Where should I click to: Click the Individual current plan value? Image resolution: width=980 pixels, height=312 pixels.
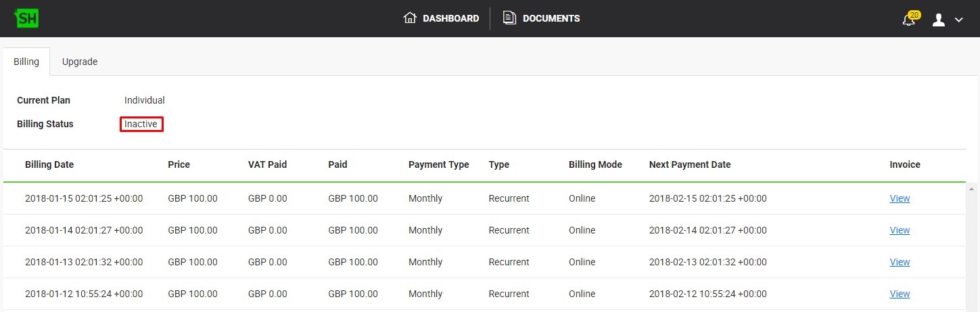tap(144, 100)
